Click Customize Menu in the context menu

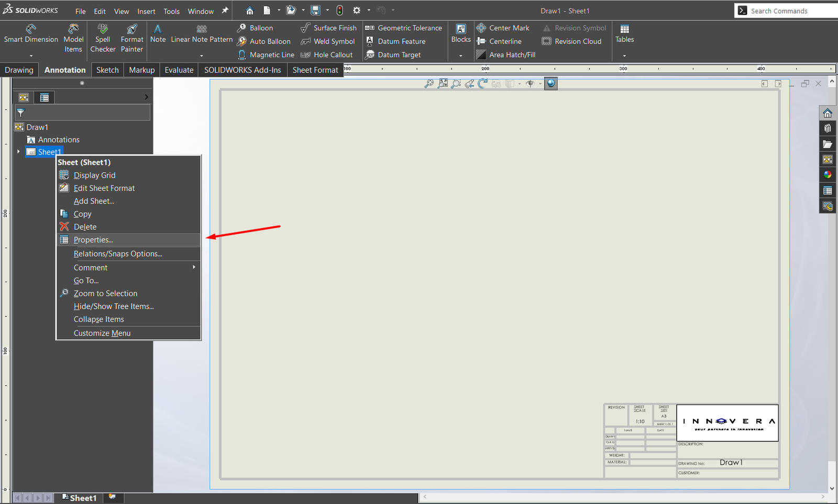click(x=102, y=333)
